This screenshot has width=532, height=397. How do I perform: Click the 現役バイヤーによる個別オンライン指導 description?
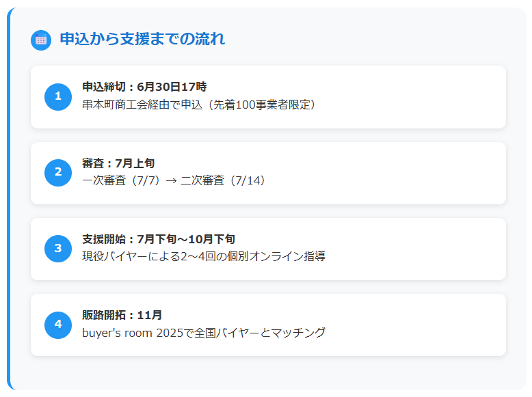pos(204,256)
